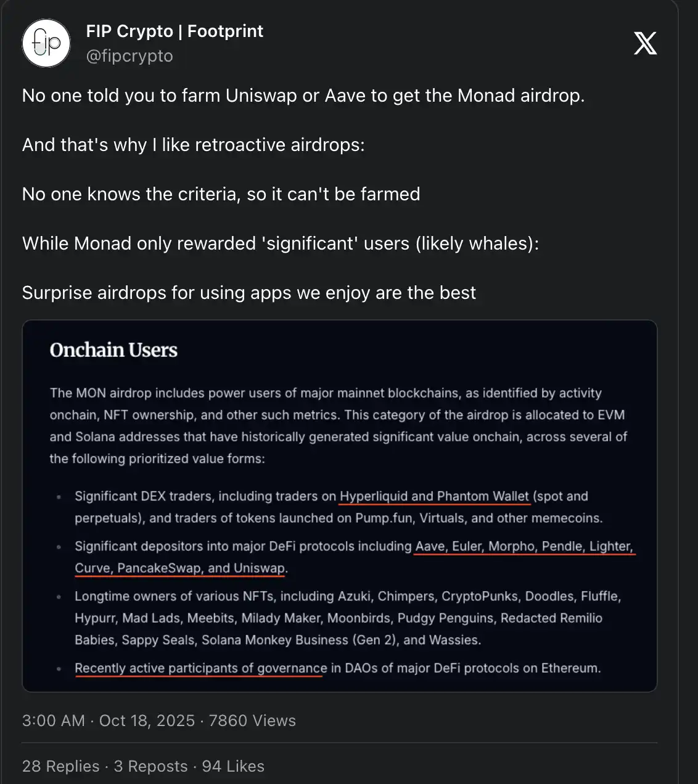Screen dimensions: 698x784
Task: Open the FIP Crypto | Footprint display name
Action: point(175,31)
